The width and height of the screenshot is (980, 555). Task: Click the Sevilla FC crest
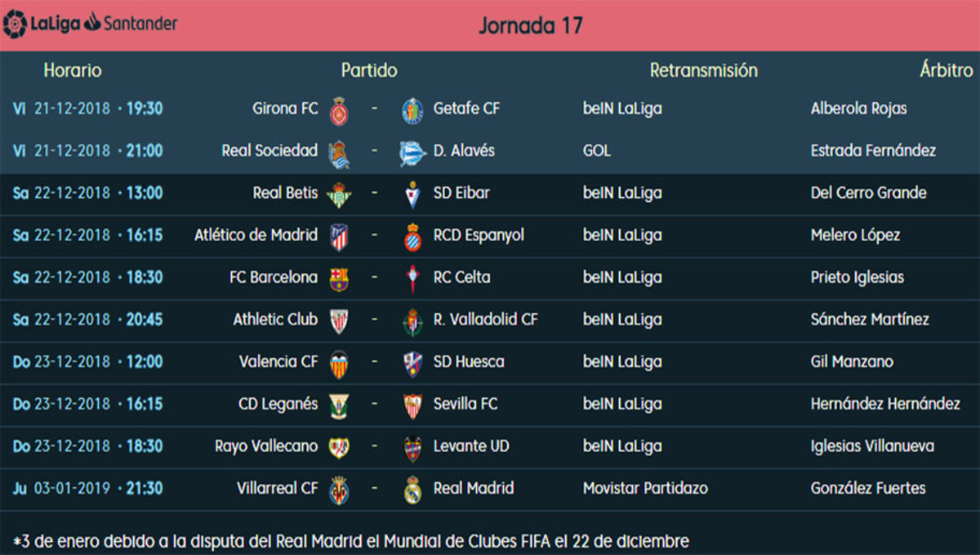pyautogui.click(x=413, y=405)
